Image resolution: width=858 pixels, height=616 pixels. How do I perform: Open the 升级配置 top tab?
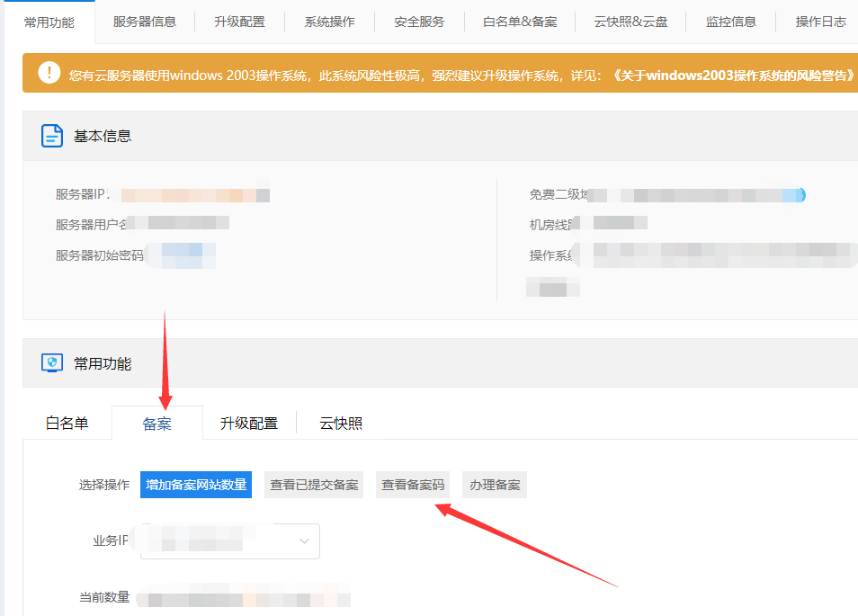tap(239, 22)
